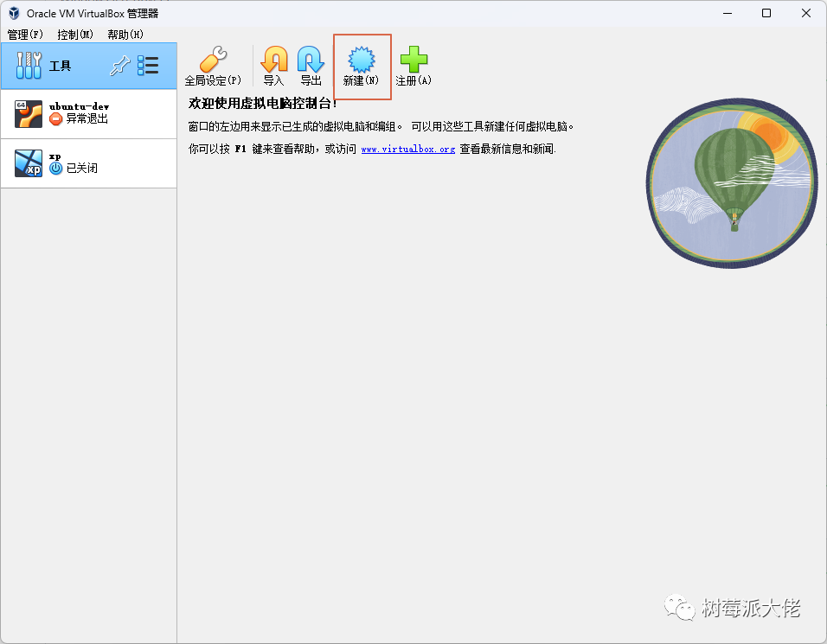Open the 工具 list menu icon
The image size is (827, 644).
click(x=148, y=66)
